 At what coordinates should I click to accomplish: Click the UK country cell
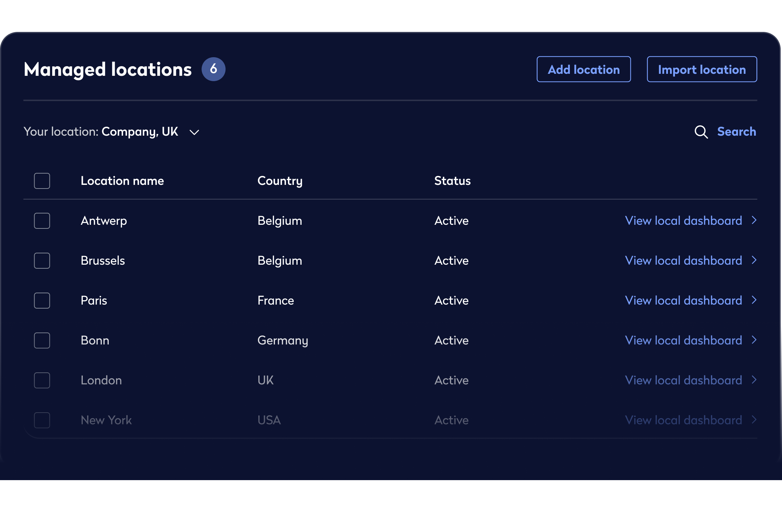[x=266, y=381]
